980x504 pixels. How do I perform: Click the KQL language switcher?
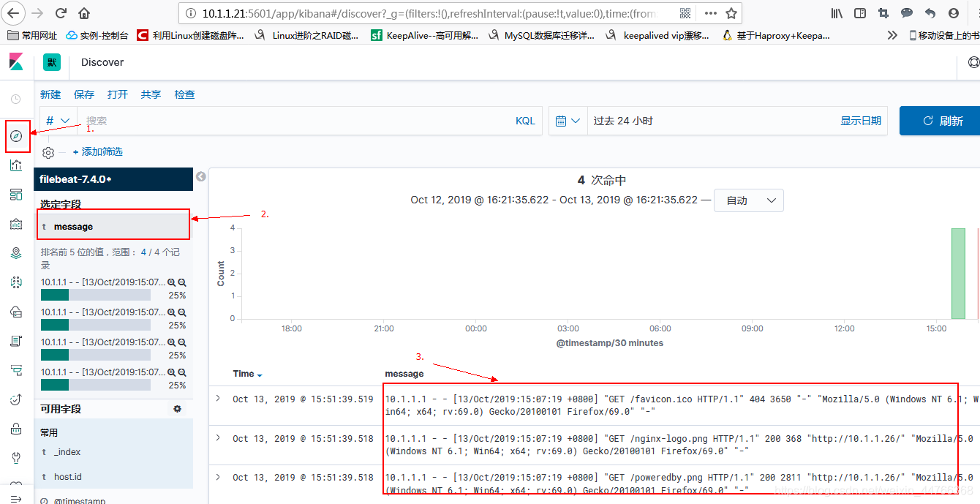tap(526, 121)
